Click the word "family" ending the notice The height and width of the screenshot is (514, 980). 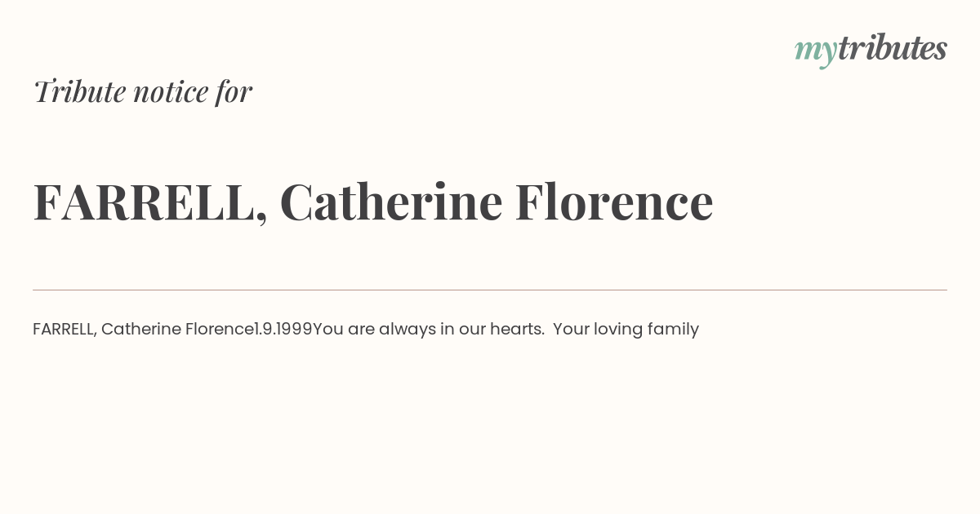673,330
